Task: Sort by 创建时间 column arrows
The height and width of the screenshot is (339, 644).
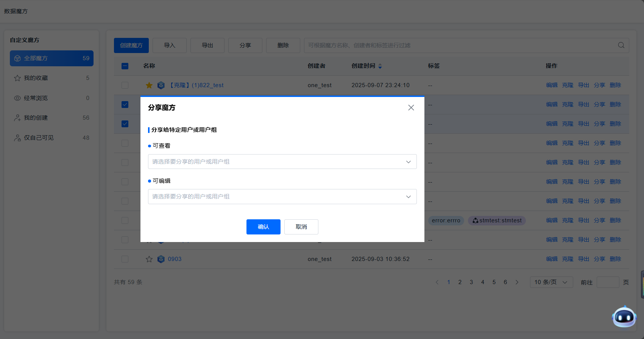Action: click(x=380, y=66)
